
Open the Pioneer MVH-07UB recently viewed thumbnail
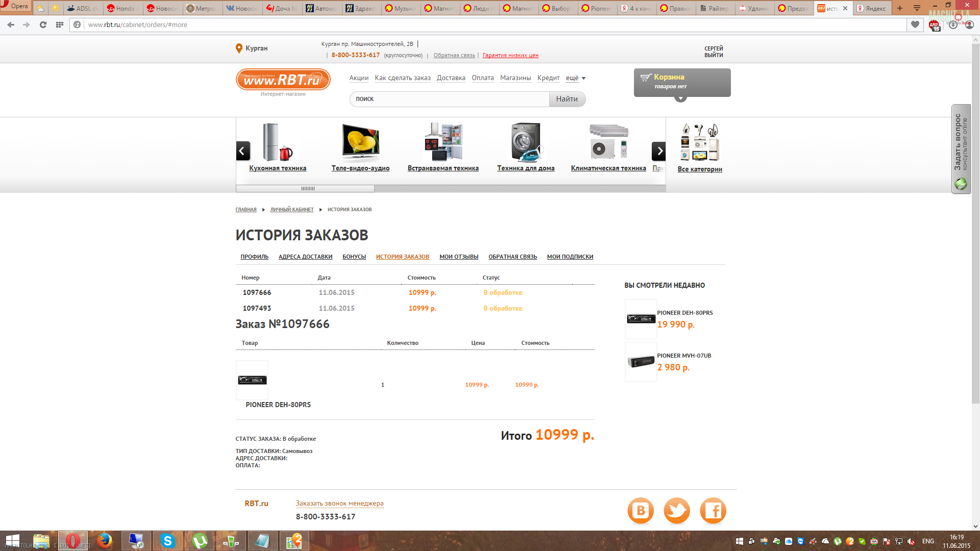(641, 362)
